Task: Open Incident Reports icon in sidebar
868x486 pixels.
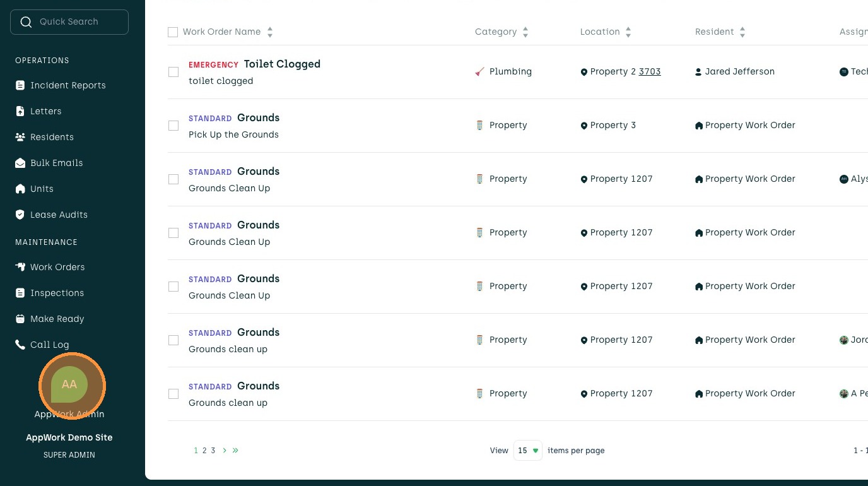Action: pyautogui.click(x=20, y=85)
